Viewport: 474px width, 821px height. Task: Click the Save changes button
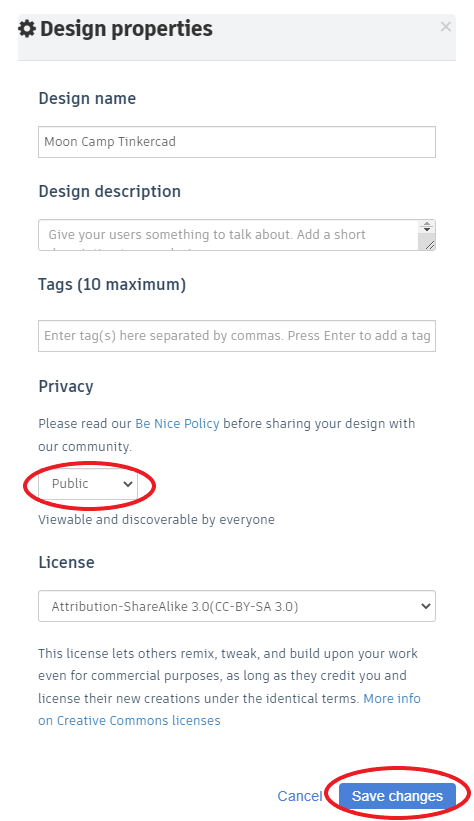pos(397,796)
